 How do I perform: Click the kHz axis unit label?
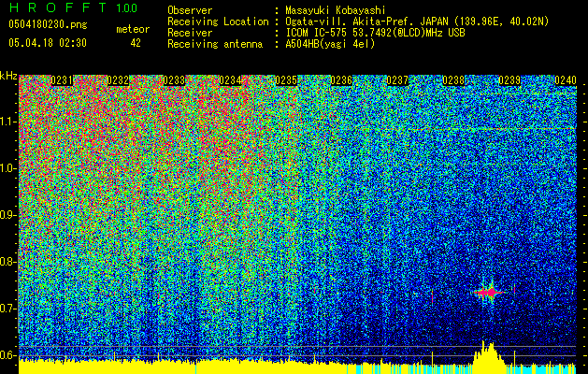tap(8, 76)
